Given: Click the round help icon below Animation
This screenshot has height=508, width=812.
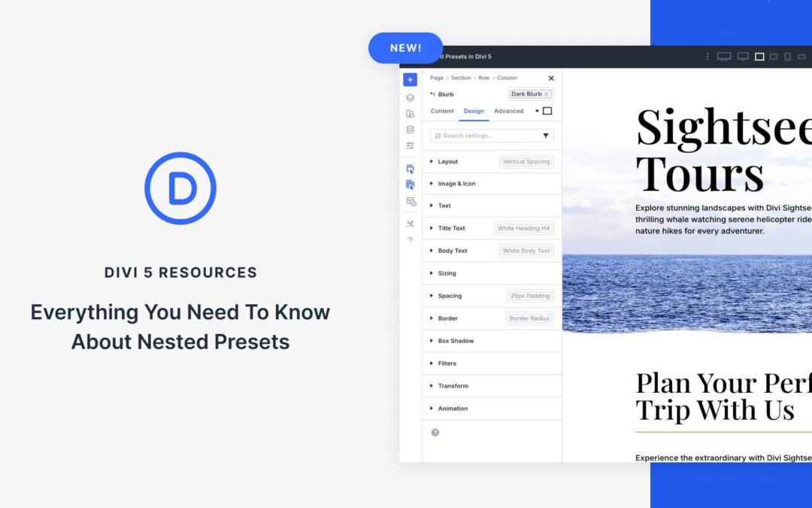Looking at the screenshot, I should (435, 432).
